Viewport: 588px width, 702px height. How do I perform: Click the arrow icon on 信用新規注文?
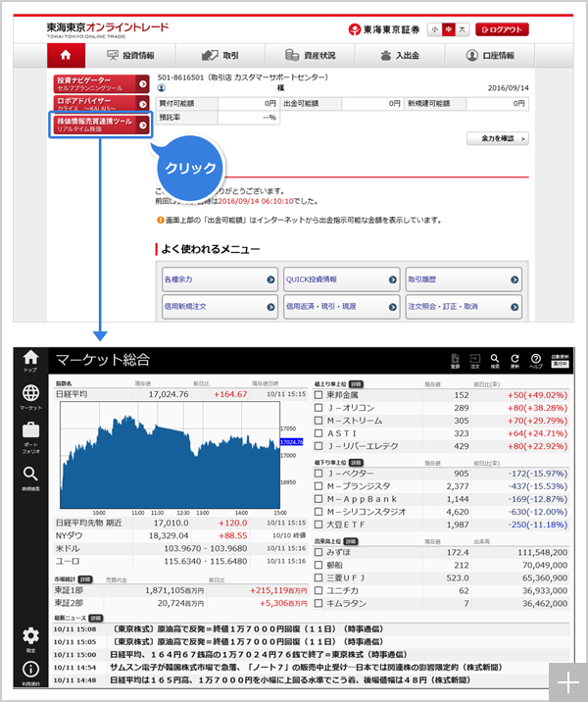[x=270, y=307]
